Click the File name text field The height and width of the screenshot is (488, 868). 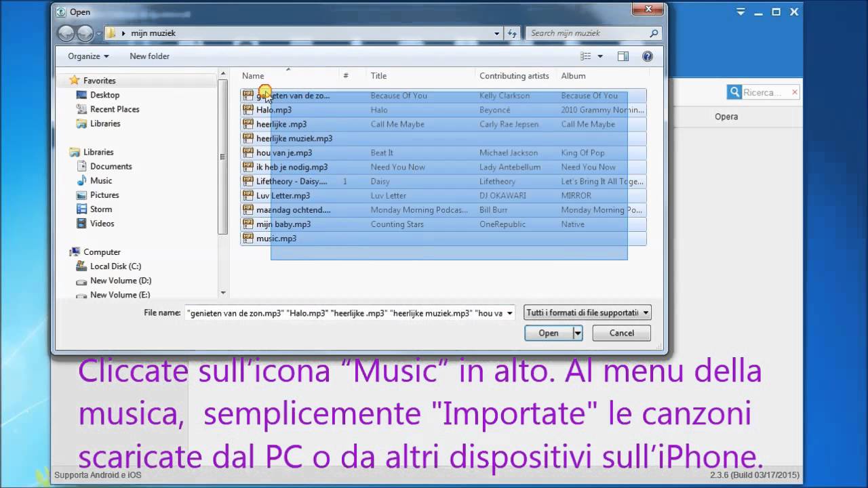344,313
